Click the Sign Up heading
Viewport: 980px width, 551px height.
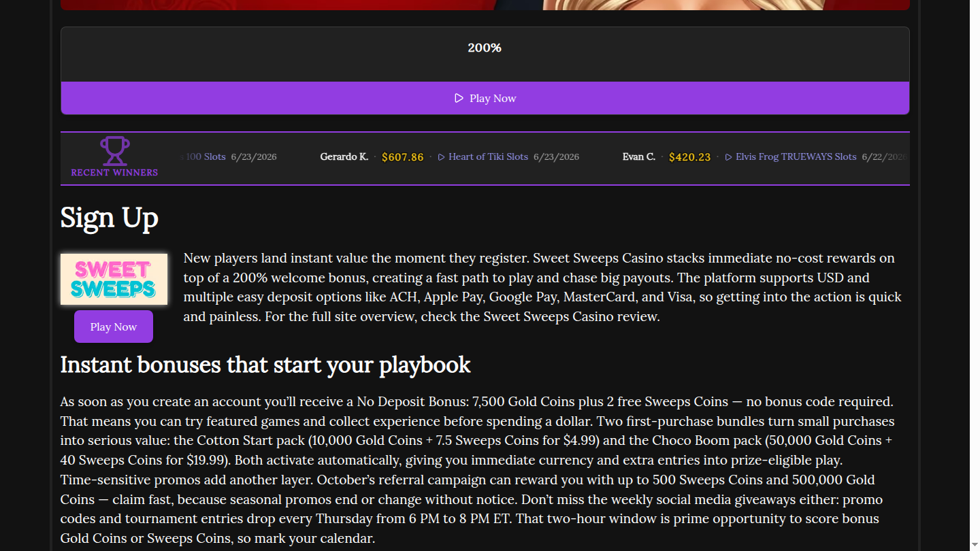pos(110,218)
